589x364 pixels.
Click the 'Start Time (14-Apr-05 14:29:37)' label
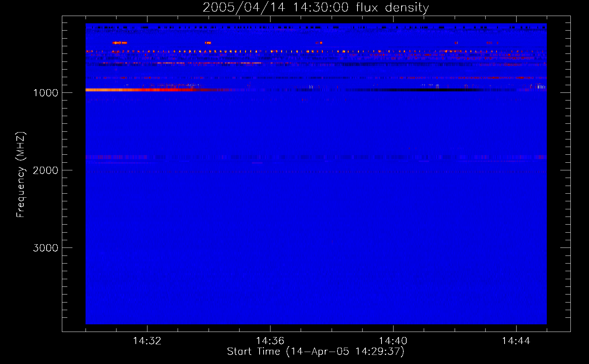[x=316, y=352]
